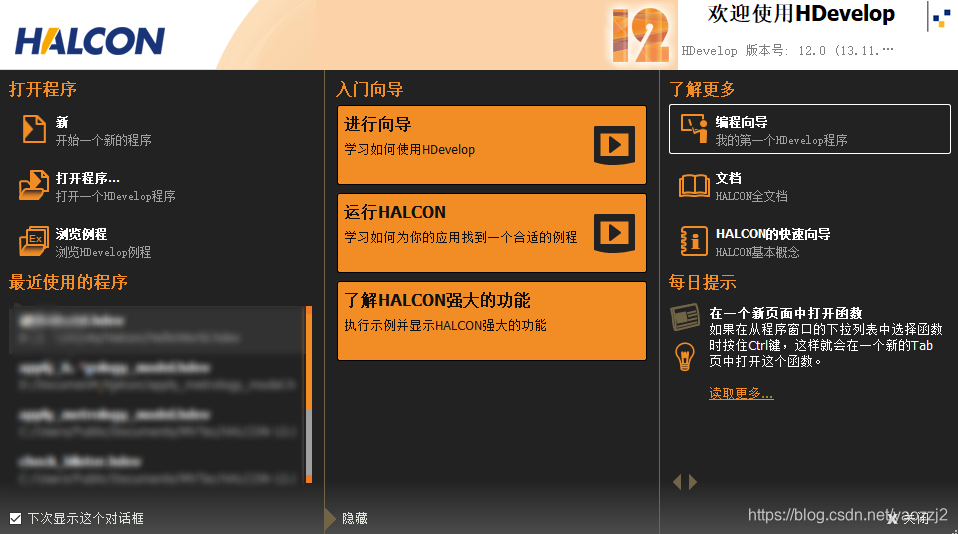This screenshot has height=534, width=958.
Task: Open fourth recent program entry
Action: click(x=157, y=469)
